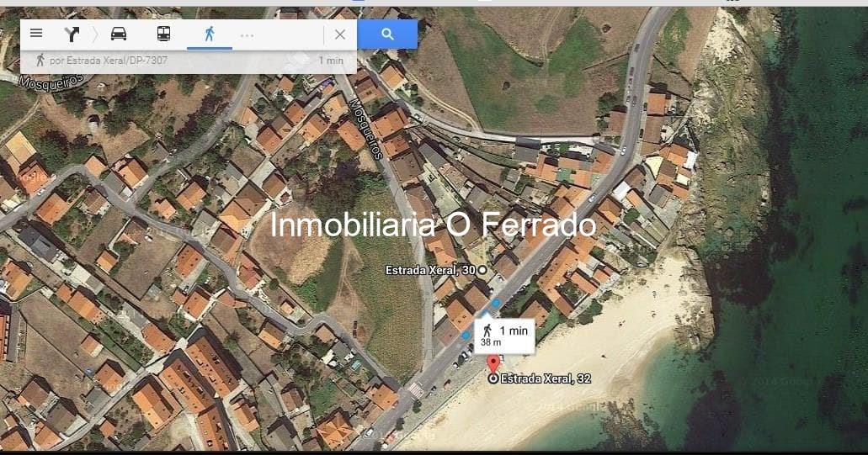
Task: Click the upper blue route waypoint dot
Action: tap(495, 303)
